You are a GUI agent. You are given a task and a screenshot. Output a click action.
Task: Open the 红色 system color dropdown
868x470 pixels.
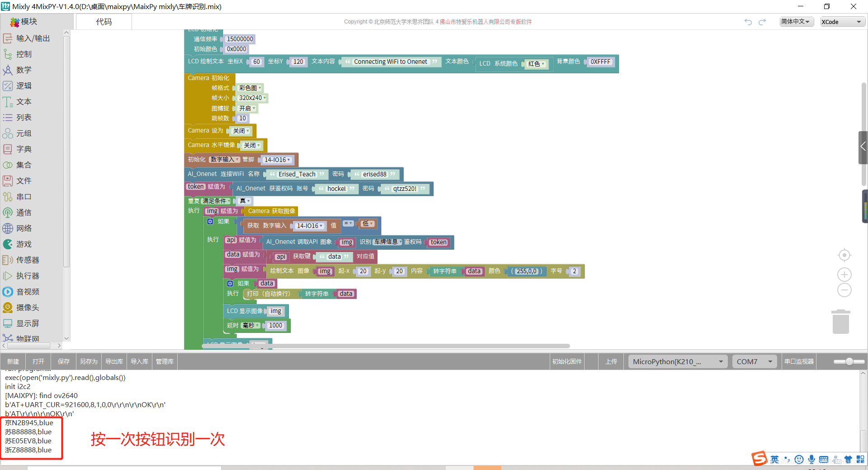pyautogui.click(x=537, y=64)
